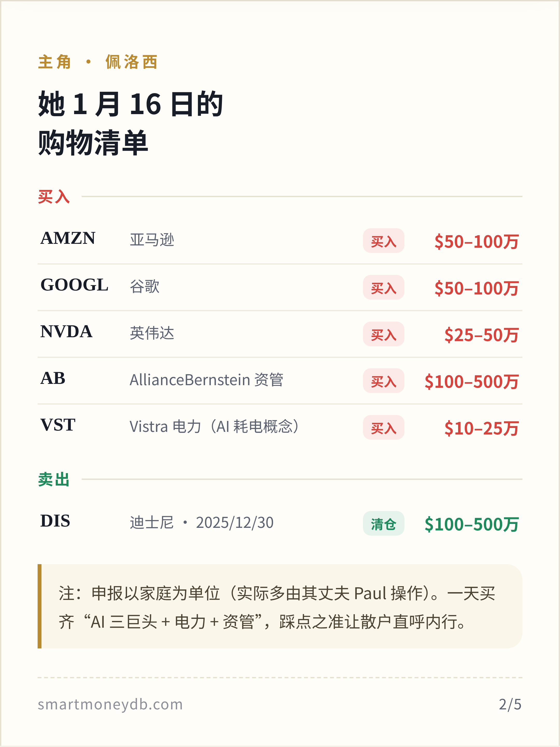This screenshot has height=747, width=560.
Task: Select the VST ticker label
Action: point(58,425)
